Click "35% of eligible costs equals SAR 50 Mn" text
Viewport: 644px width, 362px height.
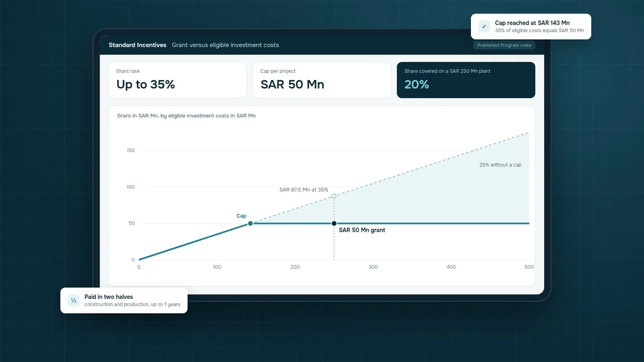pyautogui.click(x=539, y=31)
